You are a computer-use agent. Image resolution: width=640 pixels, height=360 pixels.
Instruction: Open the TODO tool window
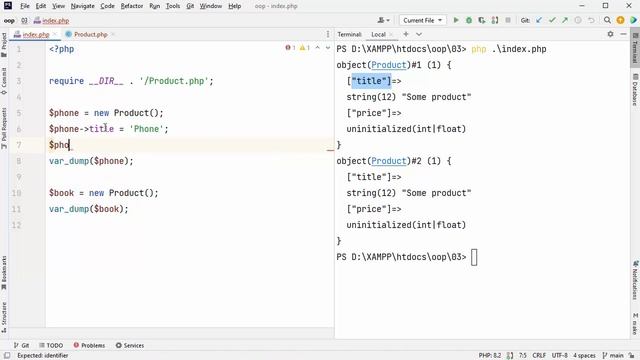[51, 345]
